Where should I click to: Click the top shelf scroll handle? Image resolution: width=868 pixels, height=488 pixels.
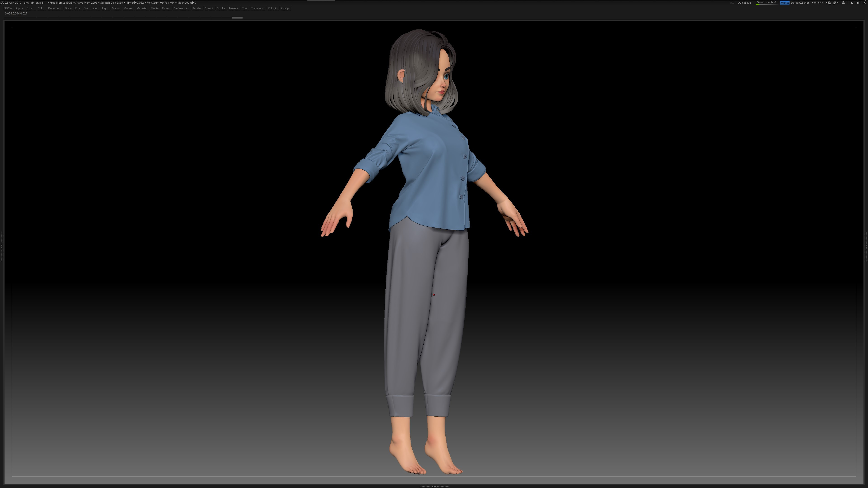237,18
